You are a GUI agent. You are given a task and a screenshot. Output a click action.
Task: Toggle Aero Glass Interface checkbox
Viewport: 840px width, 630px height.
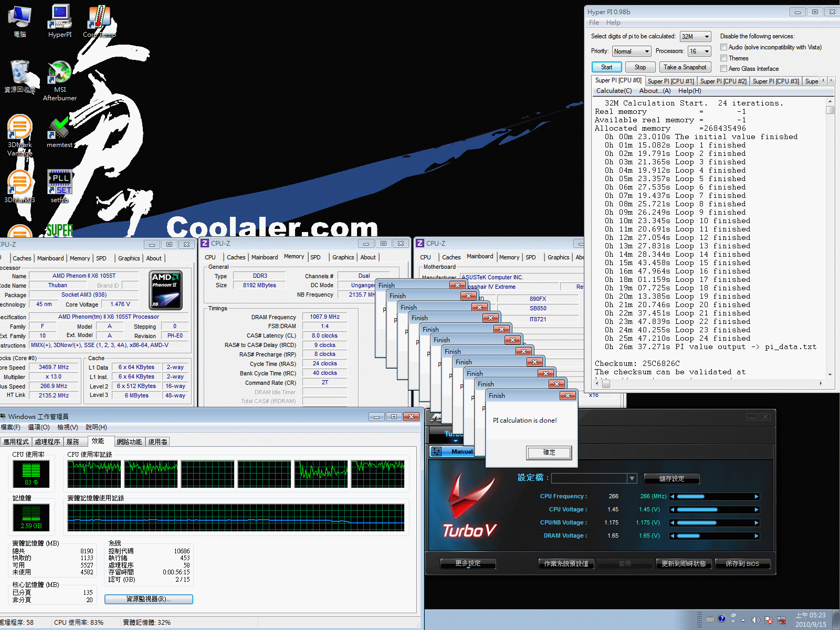pos(723,69)
